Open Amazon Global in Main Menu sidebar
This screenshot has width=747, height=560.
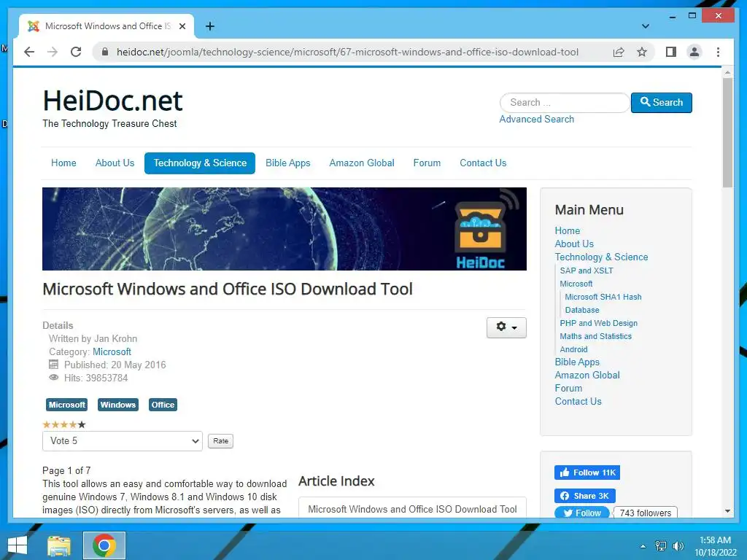587,376
